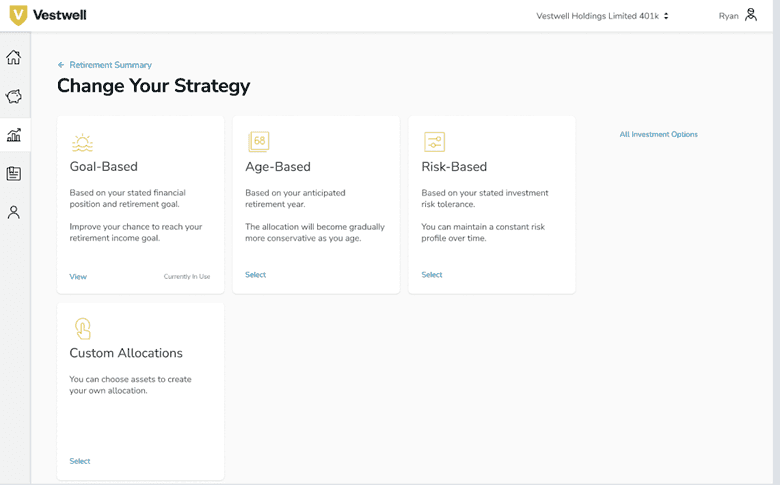The width and height of the screenshot is (780, 485).
Task: Select the investment chart sidebar icon
Action: [14, 135]
